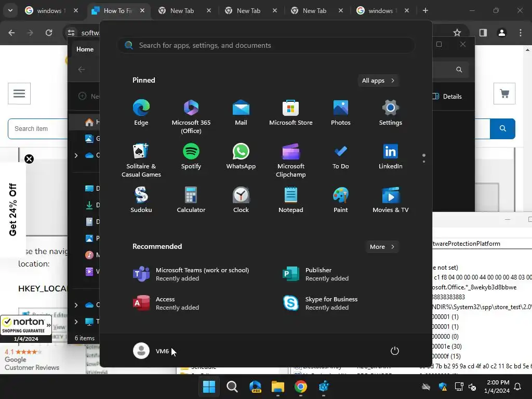Go back in Chrome
Screen dimensions: 532x399
[x=11, y=33]
